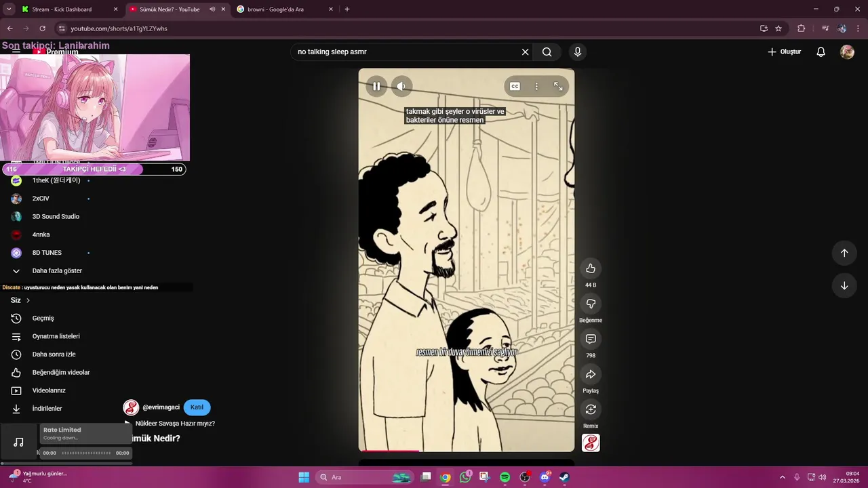Switch to the Stream - Kick Dashboard tab
This screenshot has width=868, height=488.
tap(69, 9)
